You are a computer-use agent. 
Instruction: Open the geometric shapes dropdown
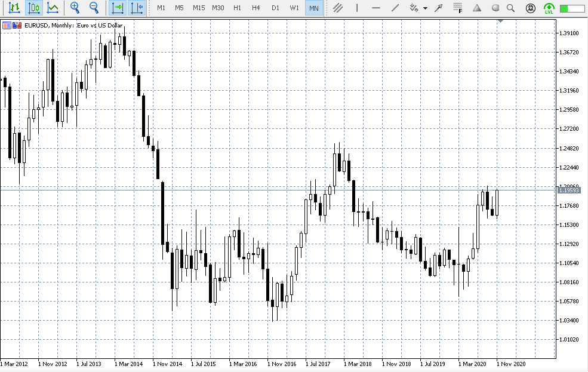coord(477,8)
